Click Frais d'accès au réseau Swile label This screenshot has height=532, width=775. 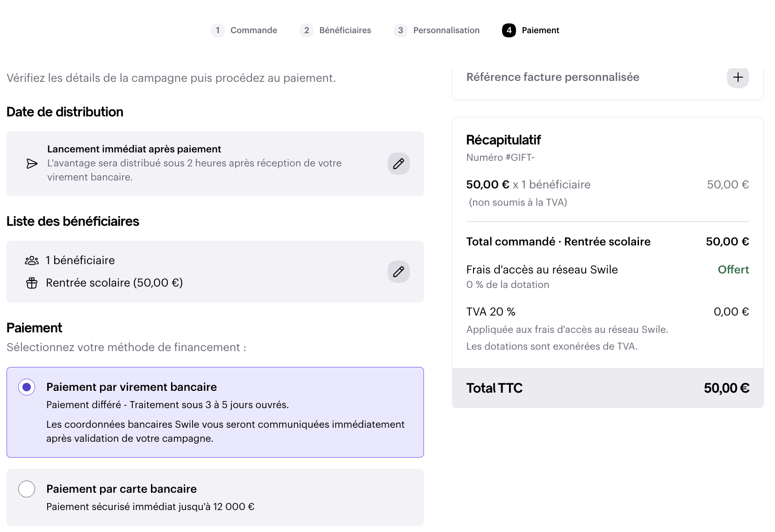[x=542, y=270]
